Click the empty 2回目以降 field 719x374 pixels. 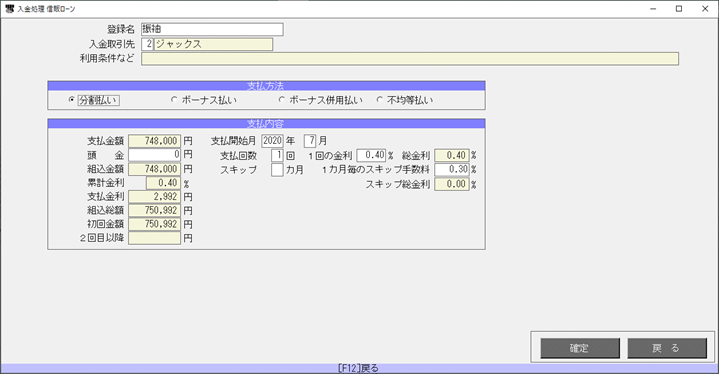(x=155, y=238)
